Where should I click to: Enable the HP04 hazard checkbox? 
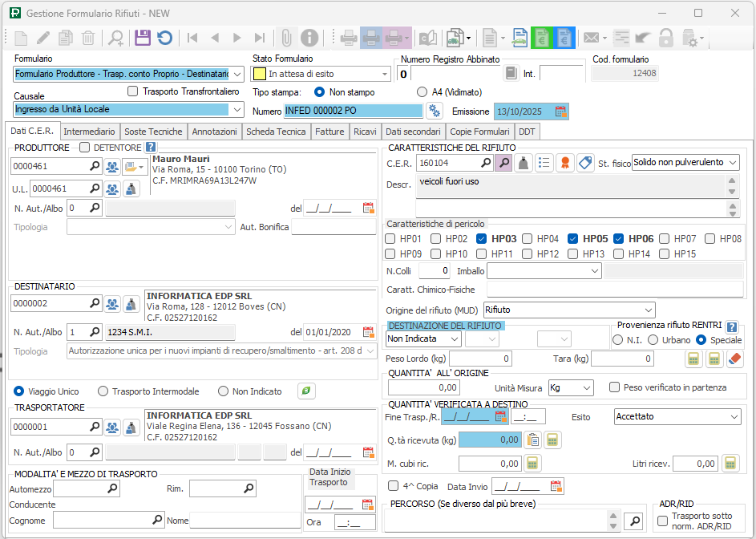click(527, 239)
